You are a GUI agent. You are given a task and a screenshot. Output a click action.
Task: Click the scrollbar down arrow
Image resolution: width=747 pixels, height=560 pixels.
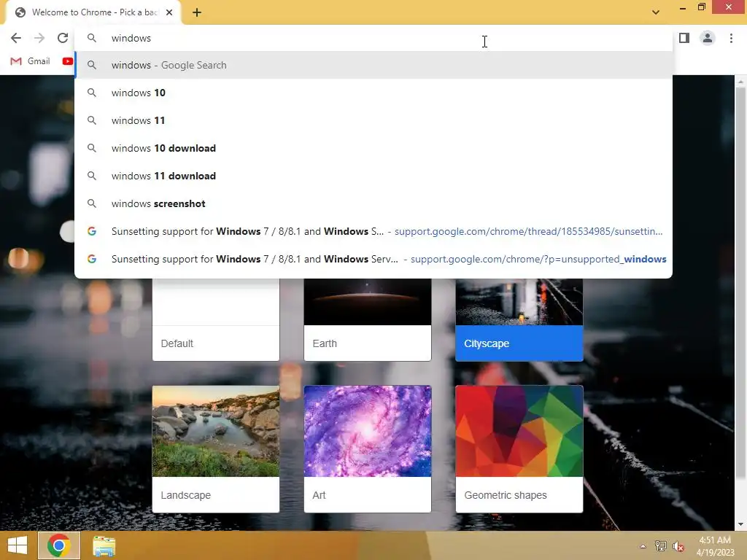click(x=740, y=525)
